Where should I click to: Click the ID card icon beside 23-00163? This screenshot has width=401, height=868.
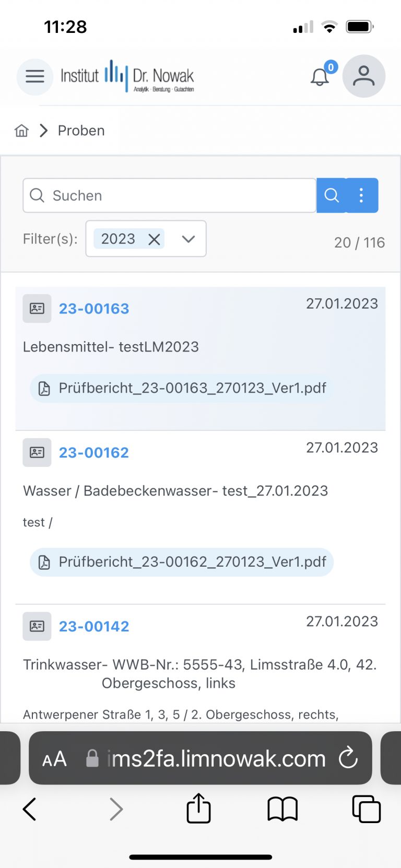click(37, 309)
